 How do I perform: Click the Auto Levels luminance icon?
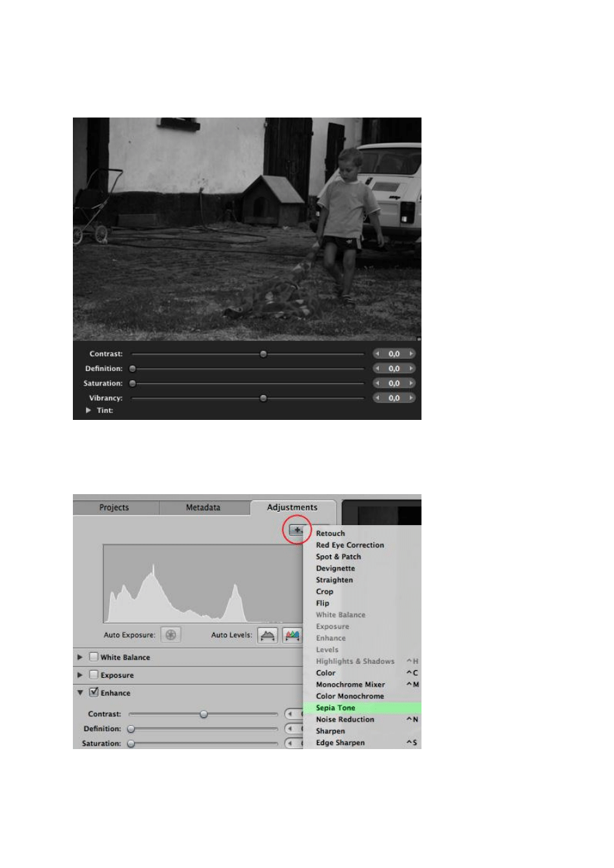point(267,635)
